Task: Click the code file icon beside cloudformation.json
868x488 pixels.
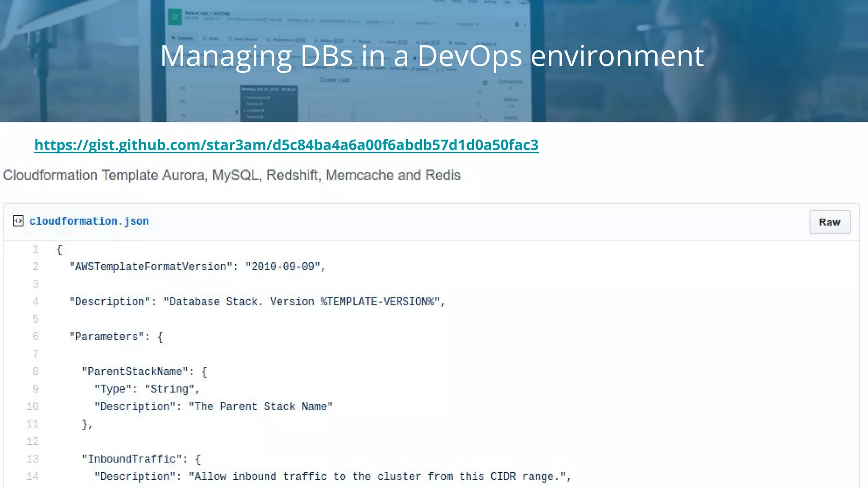Action: point(18,221)
